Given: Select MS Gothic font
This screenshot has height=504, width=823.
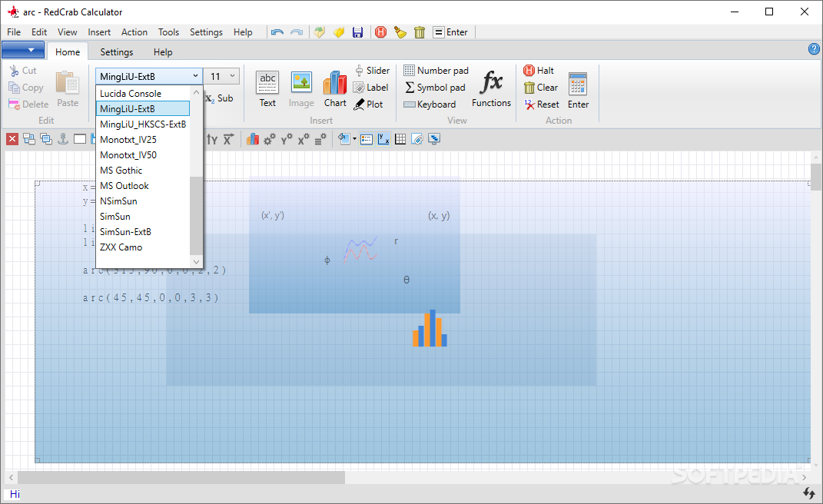Looking at the screenshot, I should click(143, 170).
